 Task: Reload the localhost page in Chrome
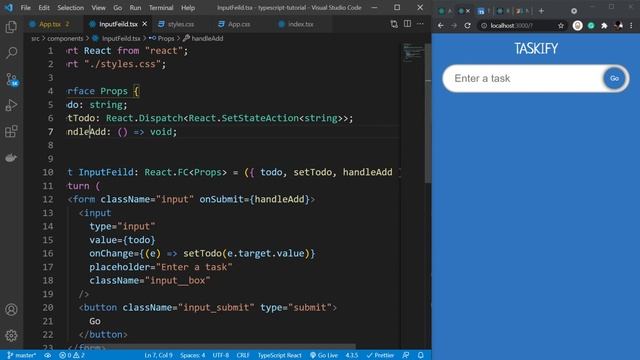467,25
